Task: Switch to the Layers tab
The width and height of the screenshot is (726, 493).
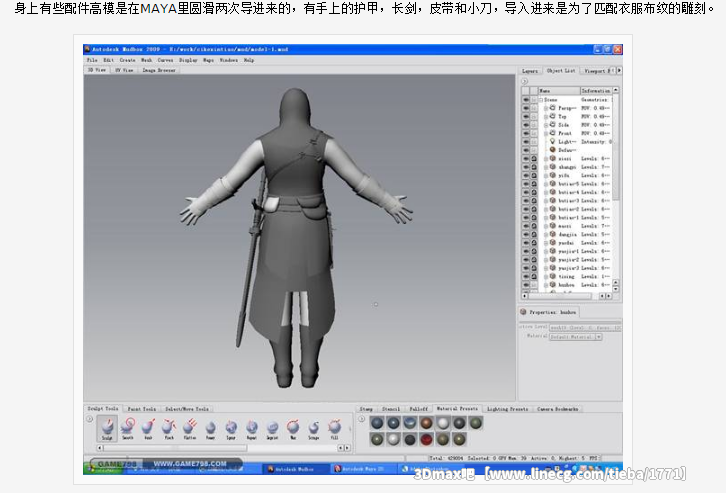Action: point(530,71)
